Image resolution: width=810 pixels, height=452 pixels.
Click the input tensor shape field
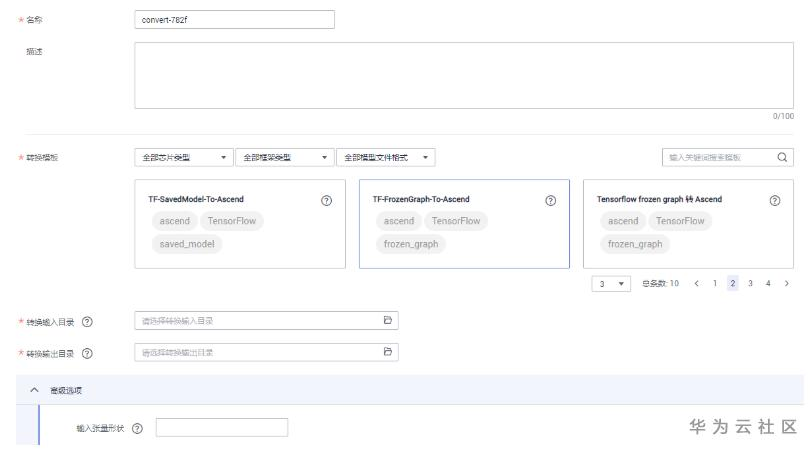tap(222, 427)
